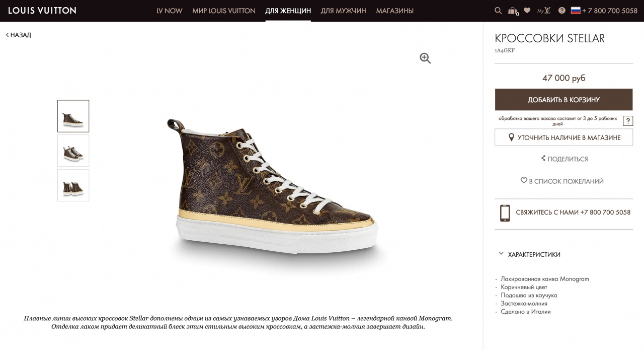Click the order processing info question icon
This screenshot has width=644, height=350.
tap(627, 121)
